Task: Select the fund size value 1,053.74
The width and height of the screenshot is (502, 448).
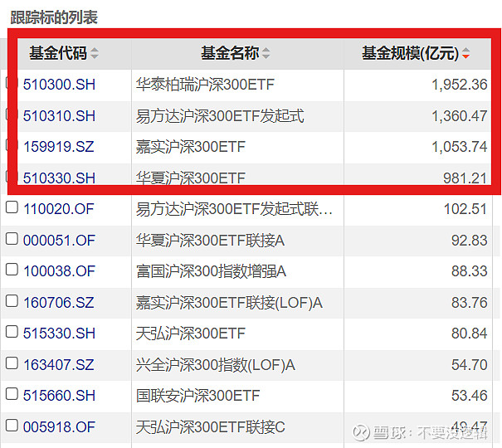Action: point(460,147)
